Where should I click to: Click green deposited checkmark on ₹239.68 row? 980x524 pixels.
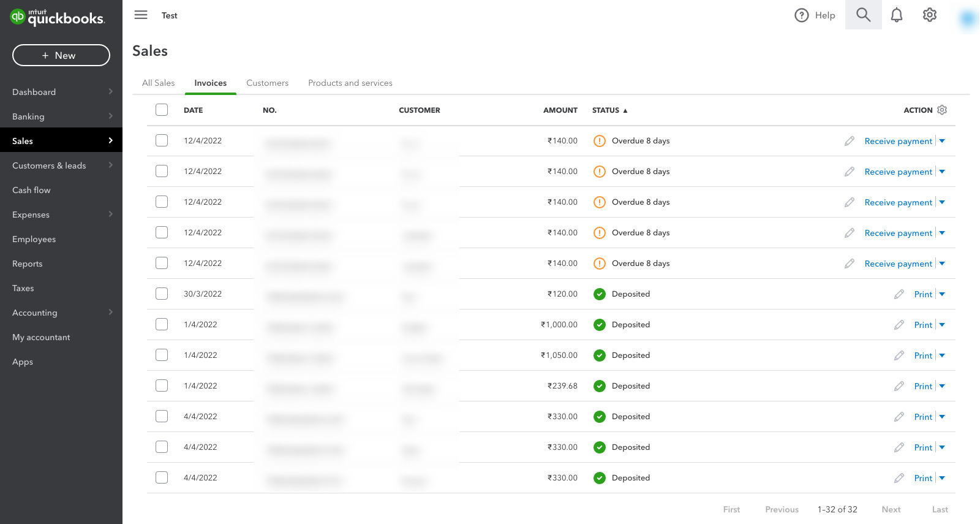pos(600,386)
